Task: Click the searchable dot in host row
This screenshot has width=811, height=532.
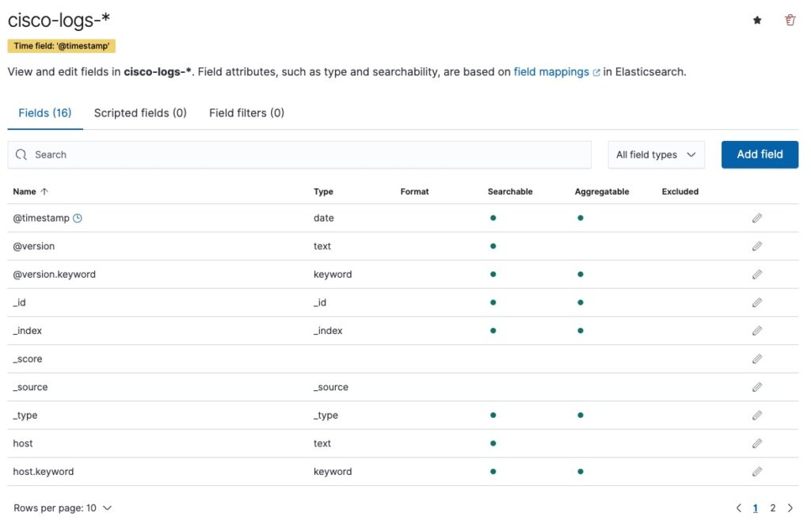Action: (x=493, y=443)
